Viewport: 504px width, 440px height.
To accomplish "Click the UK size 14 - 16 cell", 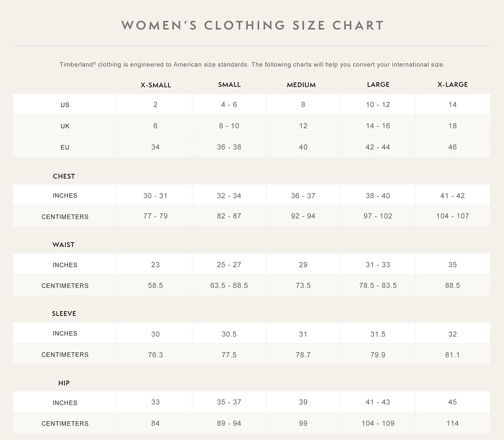I will click(x=378, y=126).
